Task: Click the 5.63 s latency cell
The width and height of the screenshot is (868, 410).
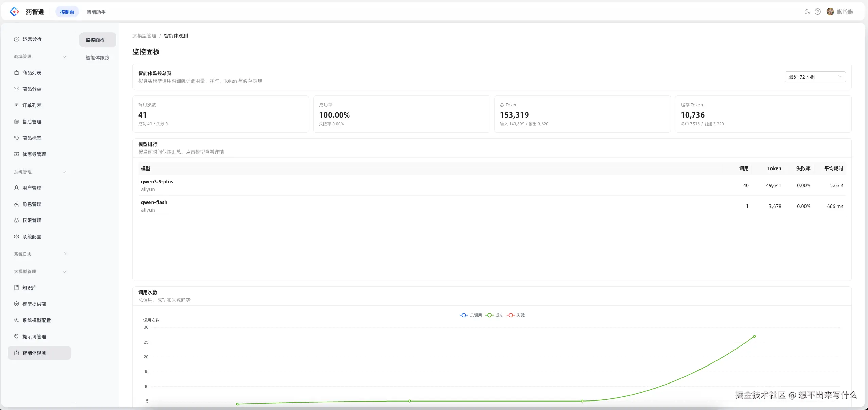Action: 836,185
